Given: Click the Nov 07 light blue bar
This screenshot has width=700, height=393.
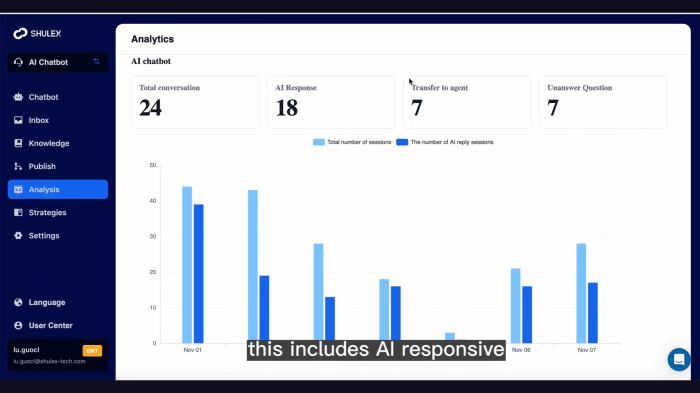Looking at the screenshot, I should pyautogui.click(x=581, y=293).
